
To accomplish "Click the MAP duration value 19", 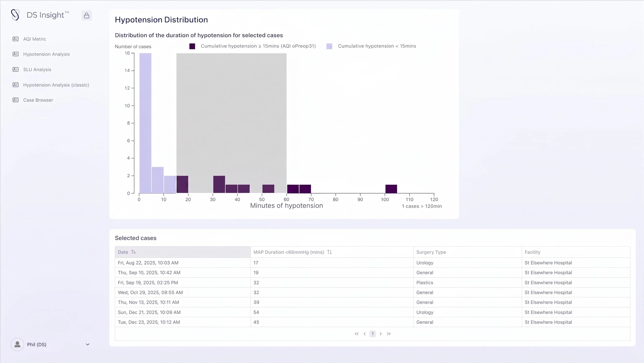I will pyautogui.click(x=256, y=273).
